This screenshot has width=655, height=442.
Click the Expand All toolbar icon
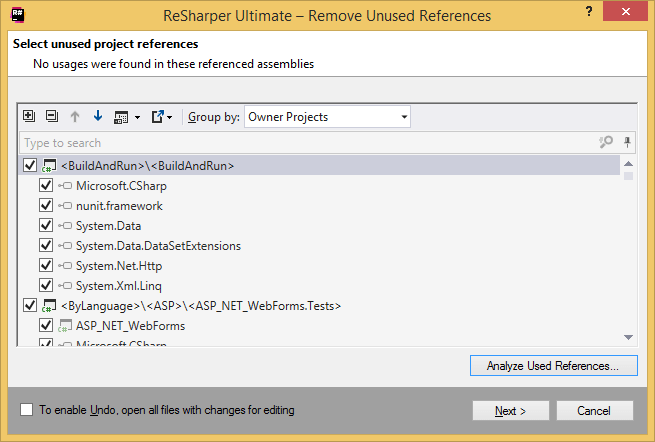[29, 117]
